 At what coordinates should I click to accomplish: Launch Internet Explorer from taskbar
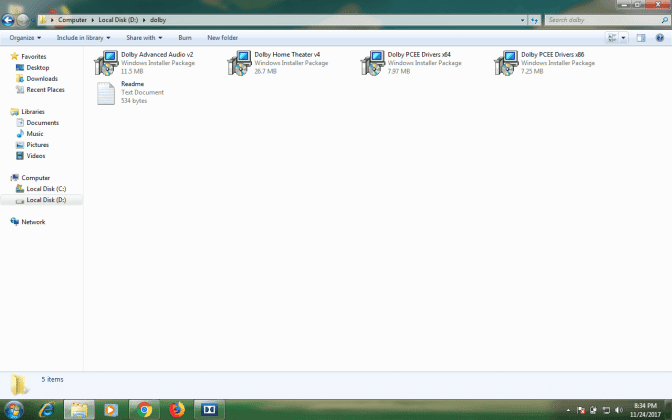point(46,410)
